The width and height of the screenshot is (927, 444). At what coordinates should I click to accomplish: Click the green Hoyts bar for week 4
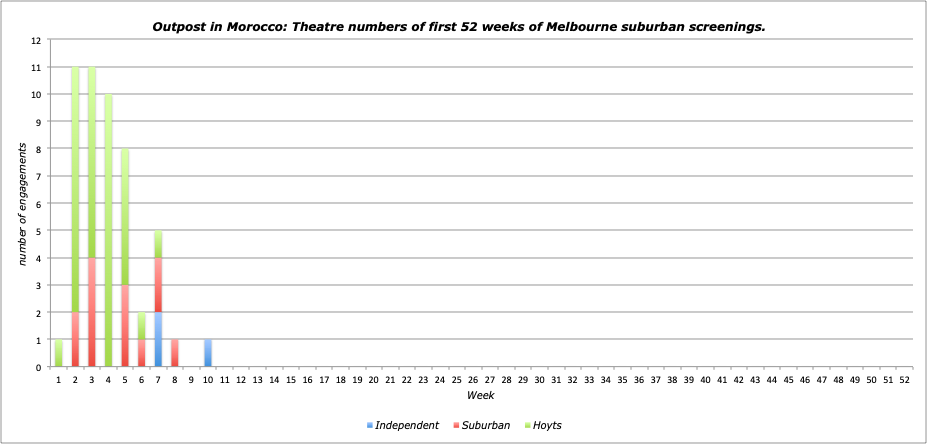click(108, 230)
